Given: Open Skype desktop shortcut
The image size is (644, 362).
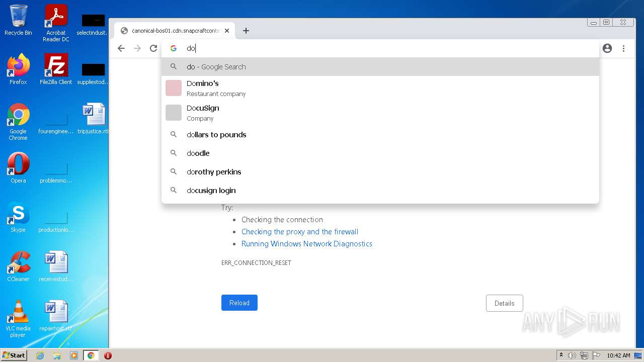Looking at the screenshot, I should tap(18, 217).
